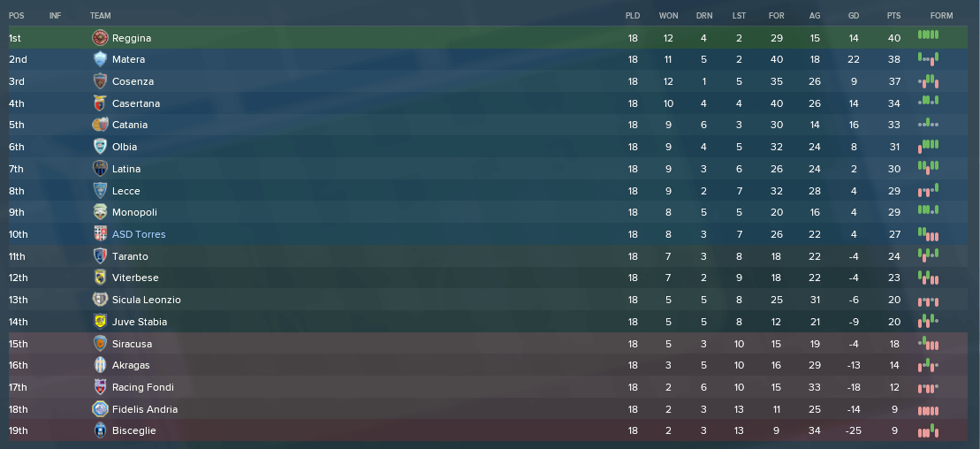
Task: Click the Lecce team name
Action: 125,191
